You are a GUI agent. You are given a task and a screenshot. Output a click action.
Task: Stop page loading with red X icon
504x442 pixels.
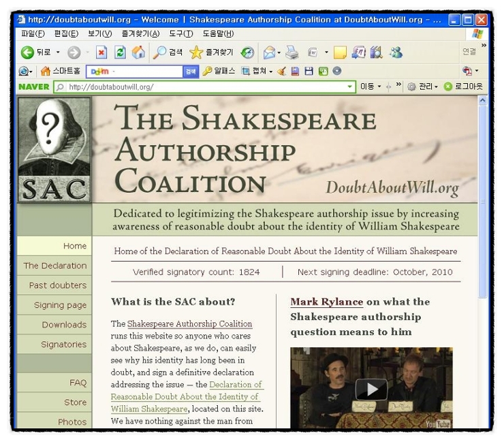(101, 52)
